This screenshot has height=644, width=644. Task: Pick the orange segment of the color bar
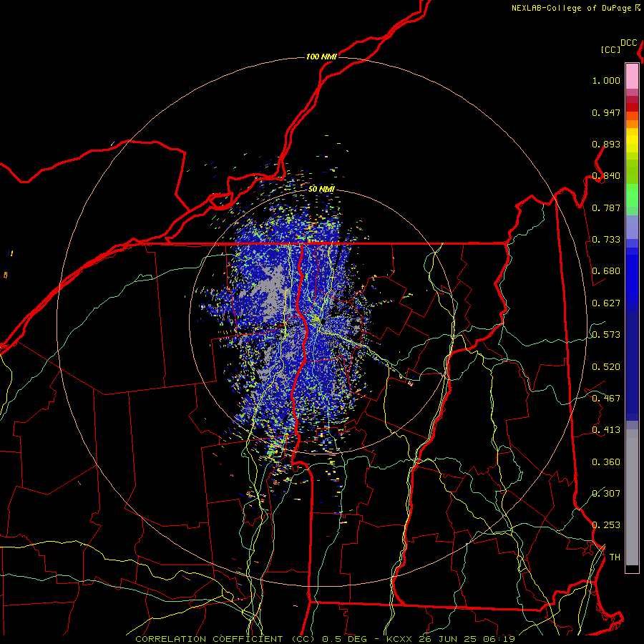(x=632, y=124)
